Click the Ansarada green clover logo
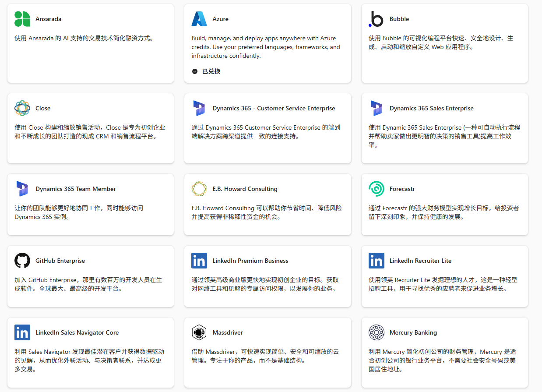This screenshot has width=542, height=392. 22,19
